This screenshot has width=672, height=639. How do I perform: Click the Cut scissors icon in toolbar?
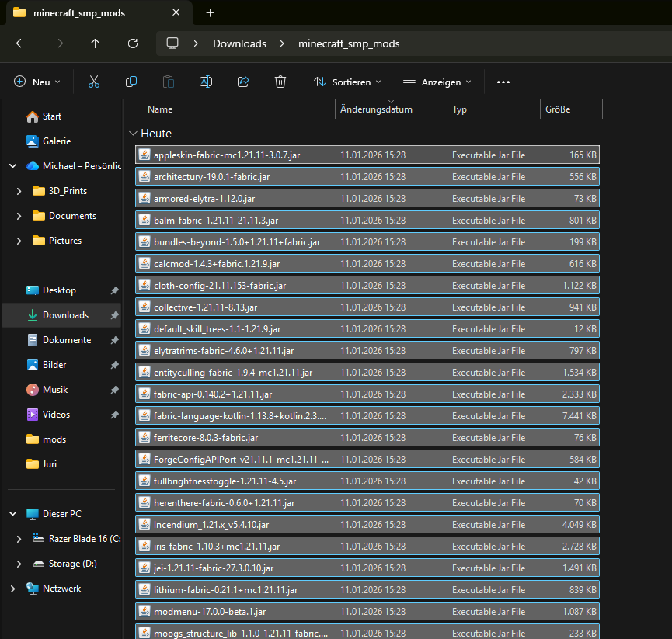(x=94, y=82)
